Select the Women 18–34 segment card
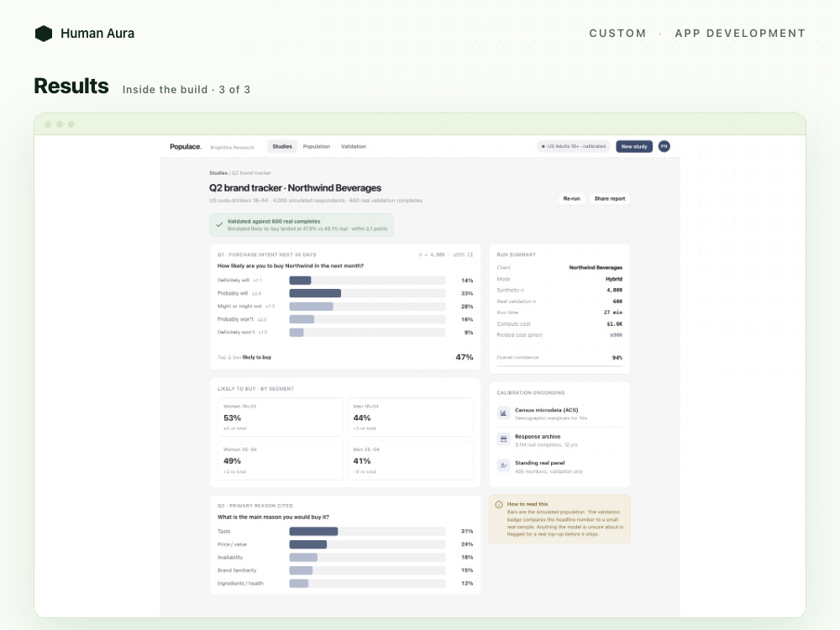840x630 pixels. click(281, 417)
